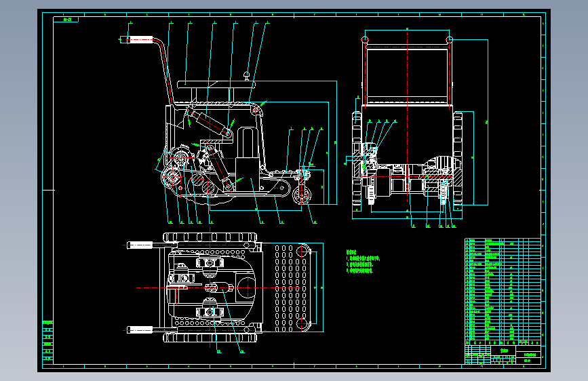Click the revision table in the left margin
The width and height of the screenshot is (588, 381).
coord(47,341)
